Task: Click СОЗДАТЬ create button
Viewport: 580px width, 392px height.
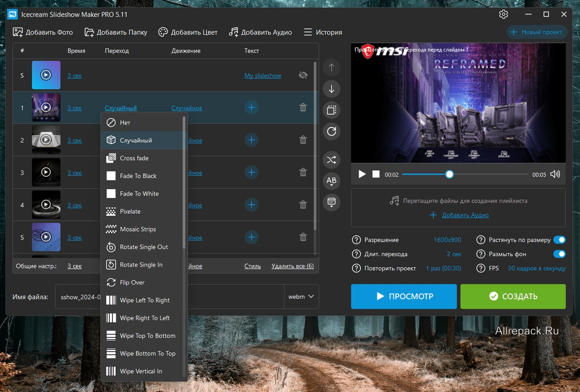Action: click(x=513, y=296)
